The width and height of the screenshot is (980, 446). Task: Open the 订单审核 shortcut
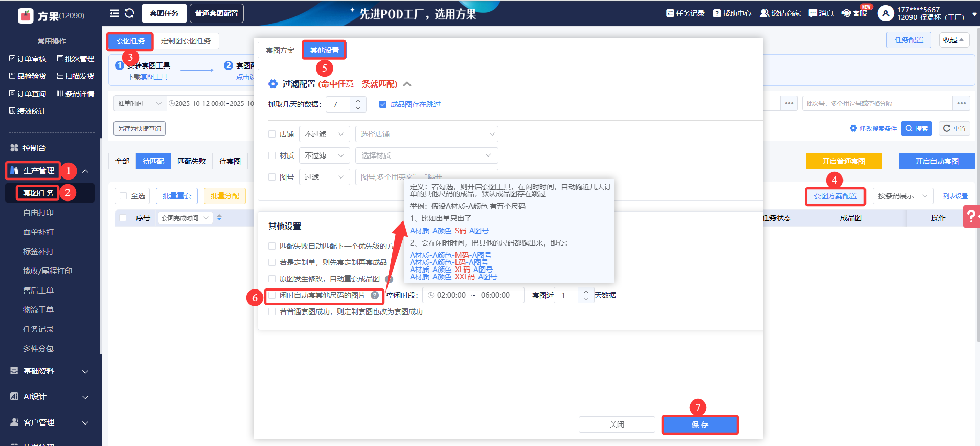click(28, 59)
